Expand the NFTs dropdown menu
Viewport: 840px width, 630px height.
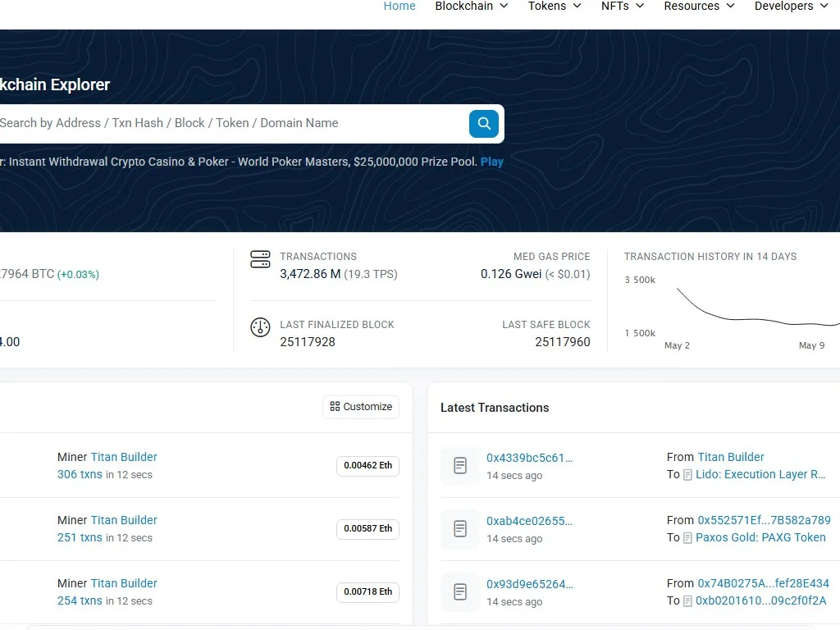623,6
